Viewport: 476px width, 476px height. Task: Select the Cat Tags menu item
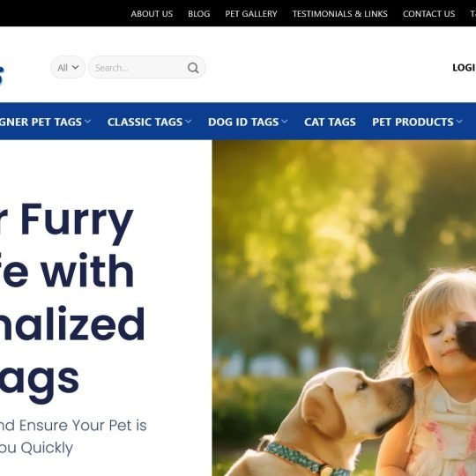[x=330, y=122]
